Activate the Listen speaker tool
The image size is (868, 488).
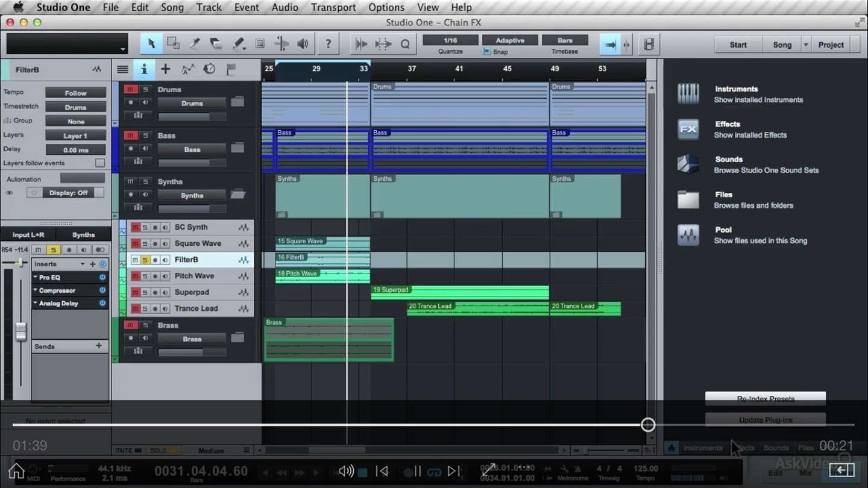click(x=303, y=44)
